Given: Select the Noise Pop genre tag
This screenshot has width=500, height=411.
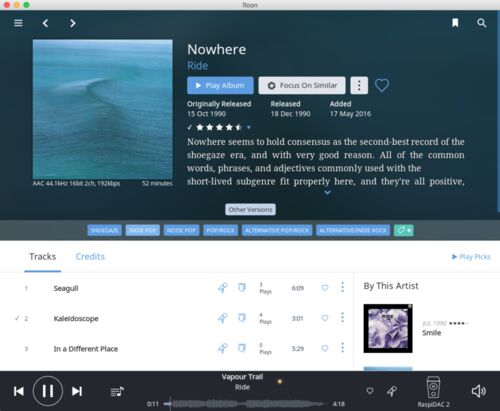Looking at the screenshot, I should tap(181, 230).
